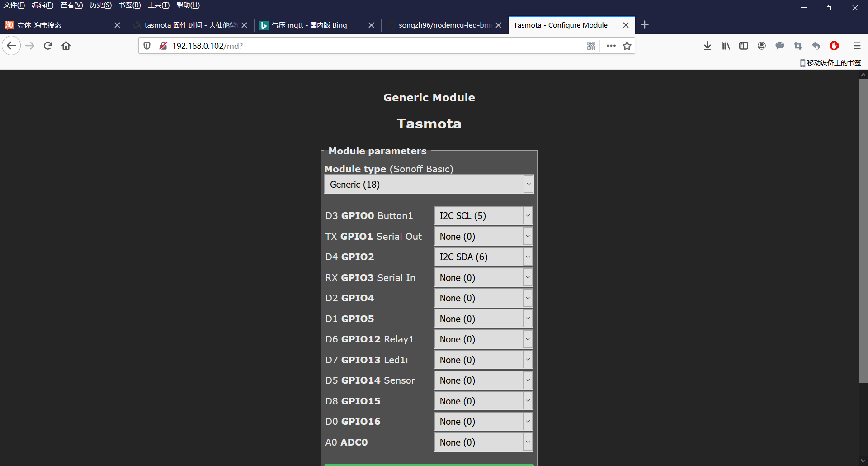Click the scrollbar up arrow
The width and height of the screenshot is (868, 466).
pyautogui.click(x=863, y=75)
